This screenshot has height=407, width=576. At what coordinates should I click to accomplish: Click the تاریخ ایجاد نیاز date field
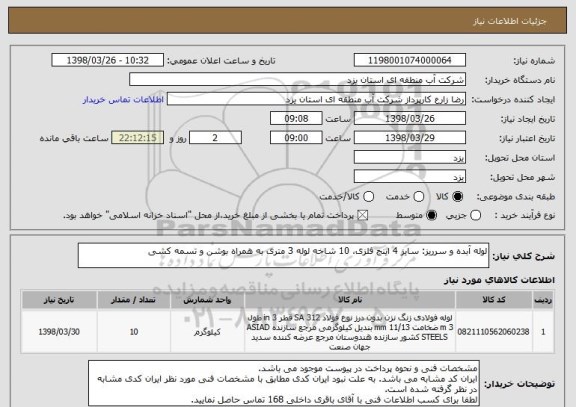(410, 119)
